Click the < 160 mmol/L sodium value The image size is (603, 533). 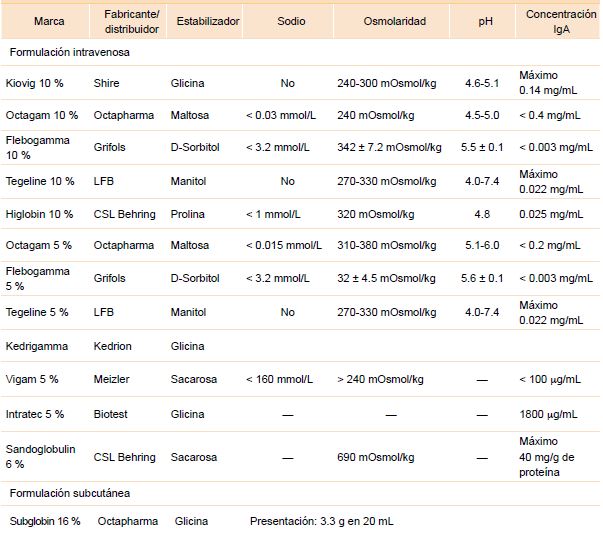coord(279,379)
